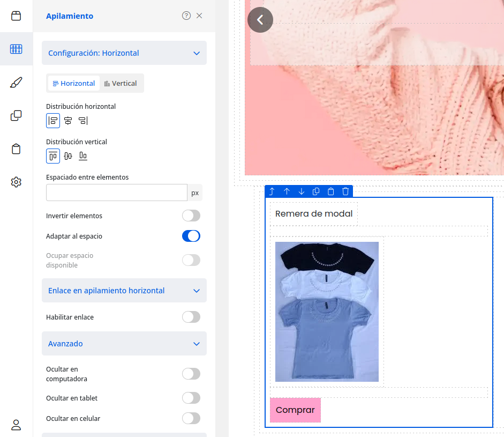The image size is (504, 437).
Task: Switch to Vertical layout tab
Action: (121, 84)
